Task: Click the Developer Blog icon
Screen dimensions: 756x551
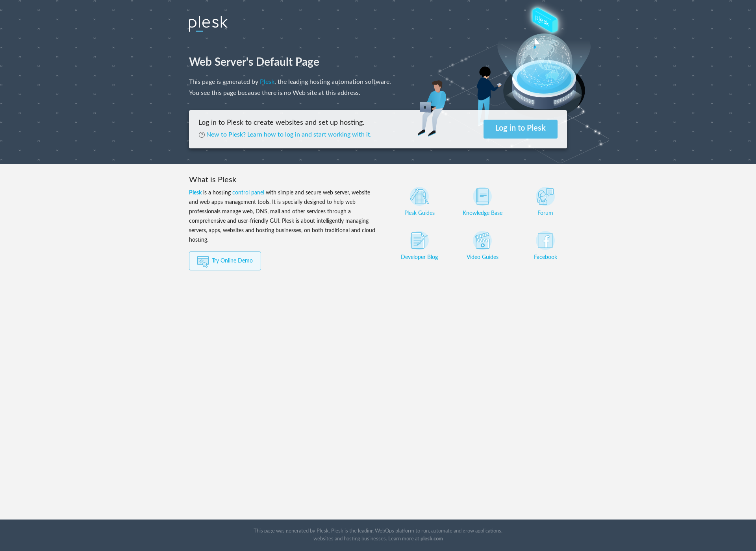Action: coord(419,240)
